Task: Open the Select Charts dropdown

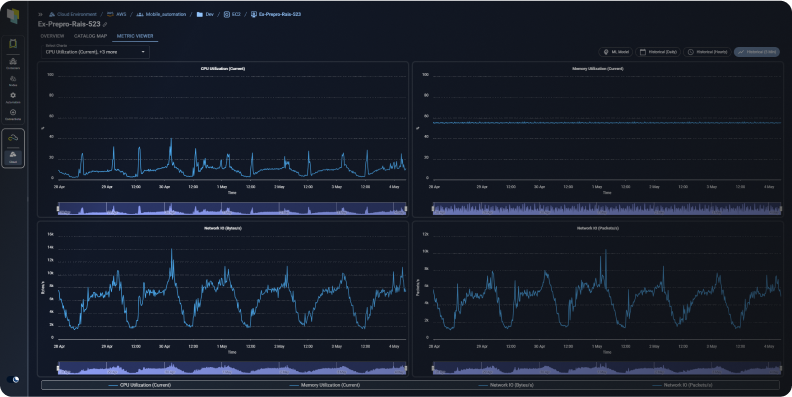Action: click(95, 52)
